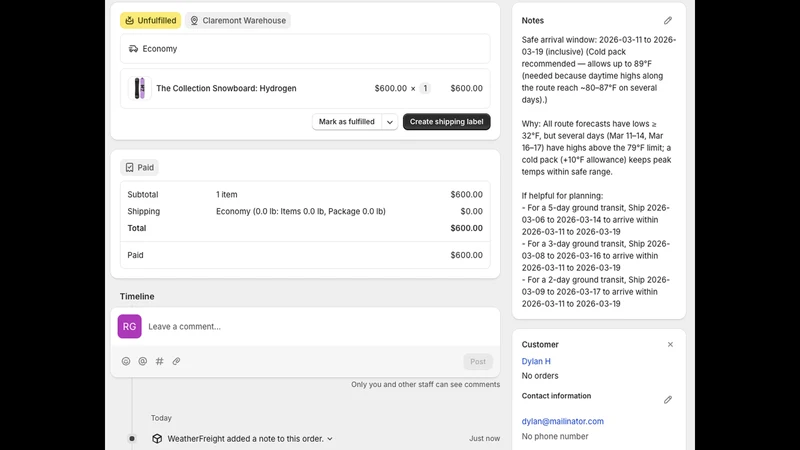This screenshot has width=800, height=450.
Task: Click the 'No orders' customer text
Action: [x=540, y=376]
